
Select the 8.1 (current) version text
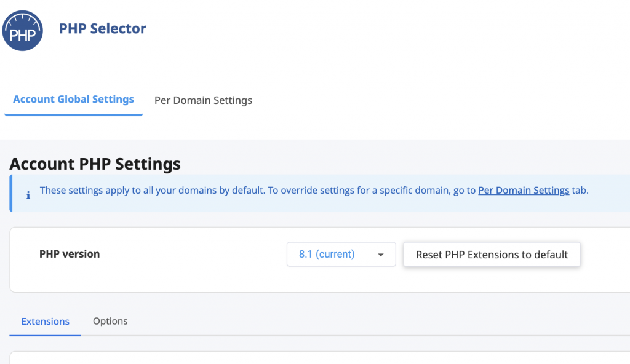coord(327,255)
